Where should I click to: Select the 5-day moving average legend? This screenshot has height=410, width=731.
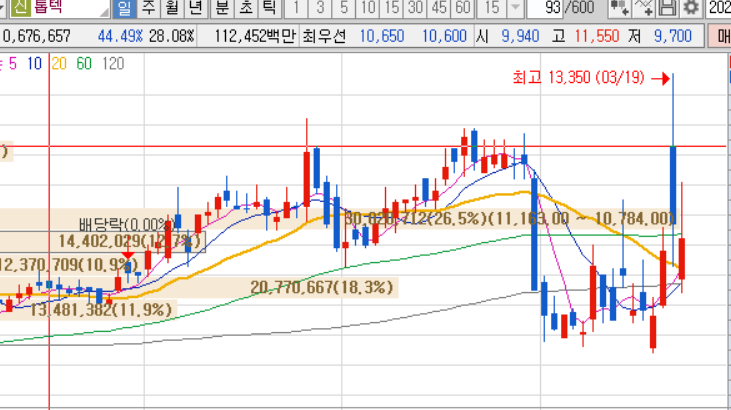tap(13, 63)
